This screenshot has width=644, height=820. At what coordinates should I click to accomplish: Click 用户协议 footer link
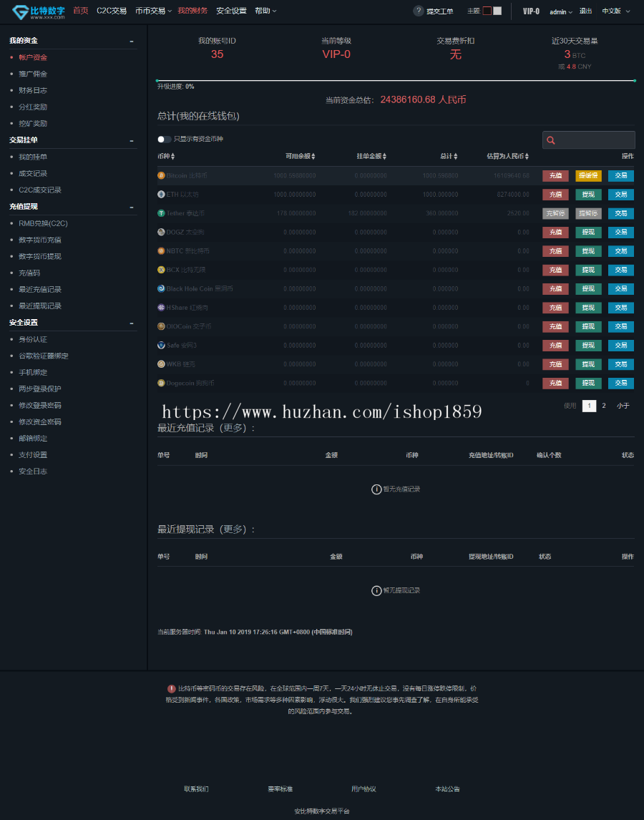[x=364, y=789]
